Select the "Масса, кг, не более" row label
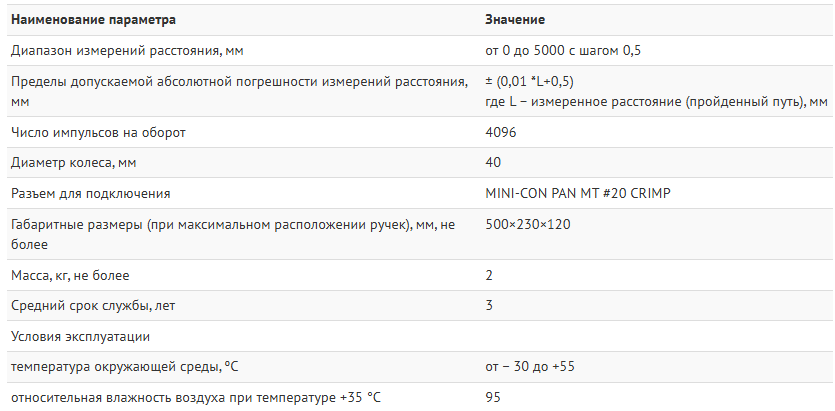835x411 pixels. pos(70,274)
